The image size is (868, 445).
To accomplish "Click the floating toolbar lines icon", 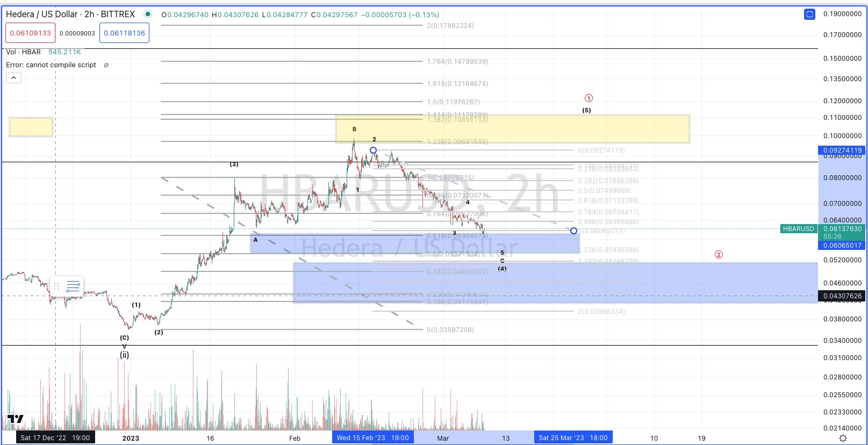I will pos(73,286).
